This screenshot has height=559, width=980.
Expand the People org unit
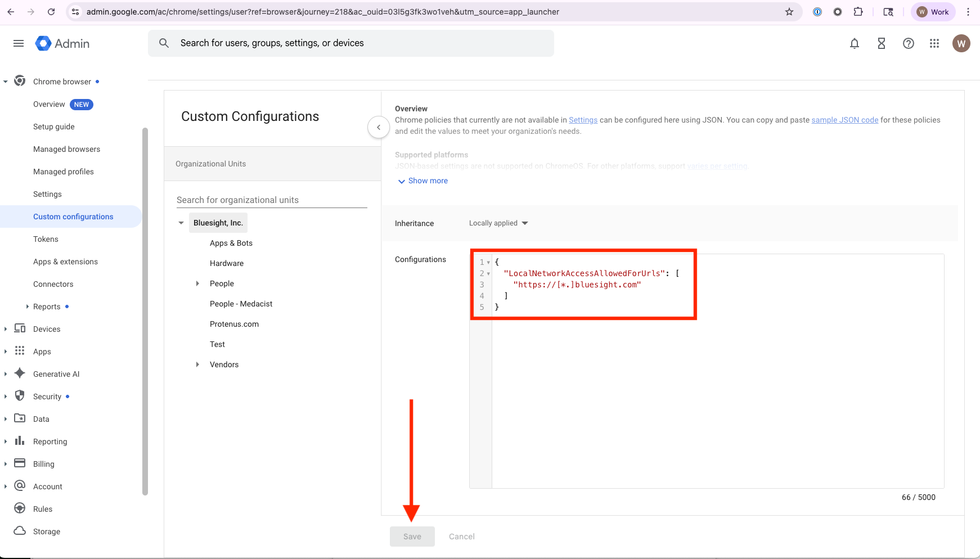(197, 283)
